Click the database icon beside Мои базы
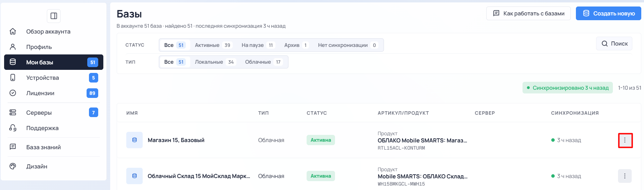The height and width of the screenshot is (190, 644). (13, 62)
